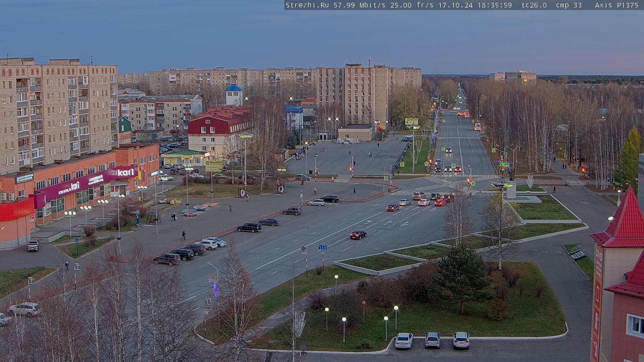The width and height of the screenshot is (644, 362).
Task: Select the 'Axis P1375' camera model text
Action: click(x=616, y=5)
